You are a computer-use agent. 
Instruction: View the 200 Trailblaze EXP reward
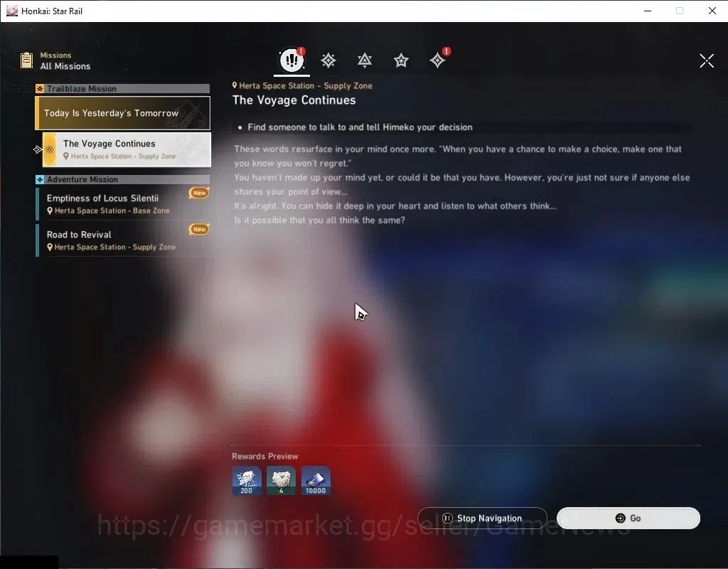[247, 480]
